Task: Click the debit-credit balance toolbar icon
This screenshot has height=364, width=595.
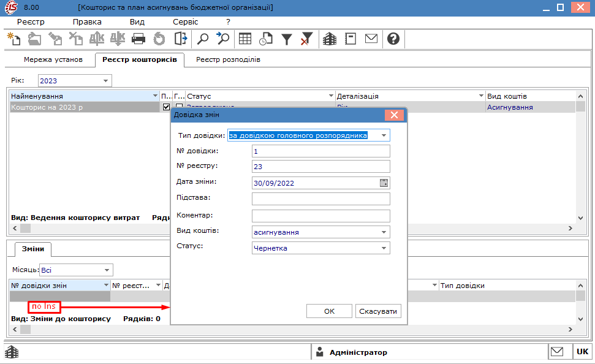Action: (x=97, y=39)
